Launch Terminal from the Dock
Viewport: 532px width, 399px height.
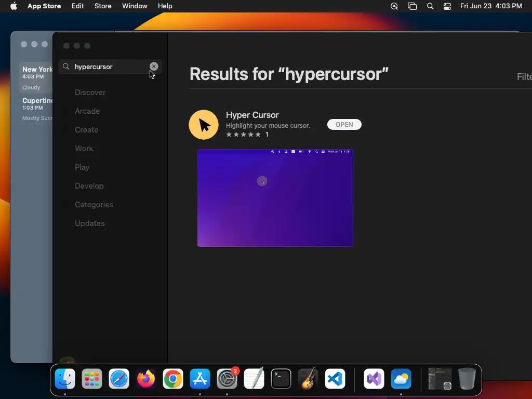pos(281,379)
